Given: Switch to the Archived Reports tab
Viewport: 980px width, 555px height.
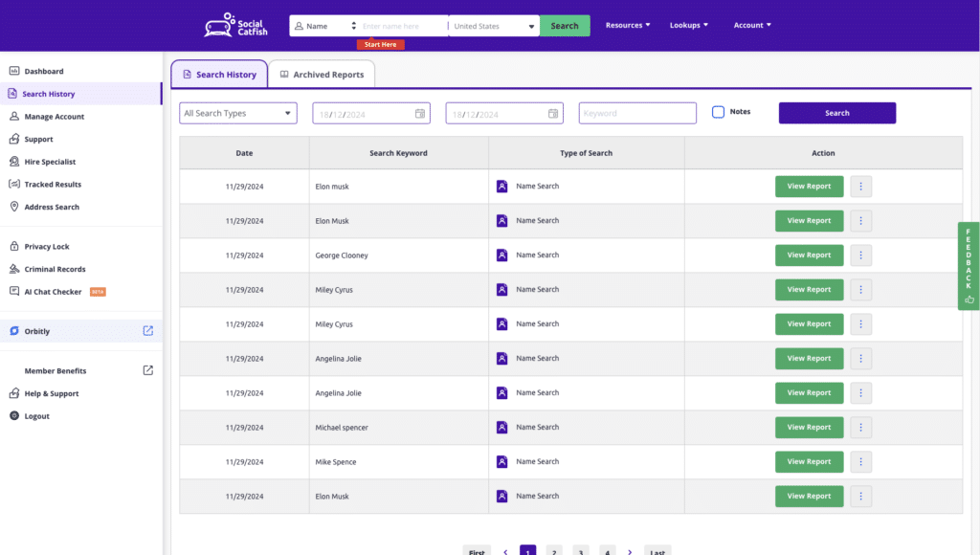Looking at the screenshot, I should (322, 75).
